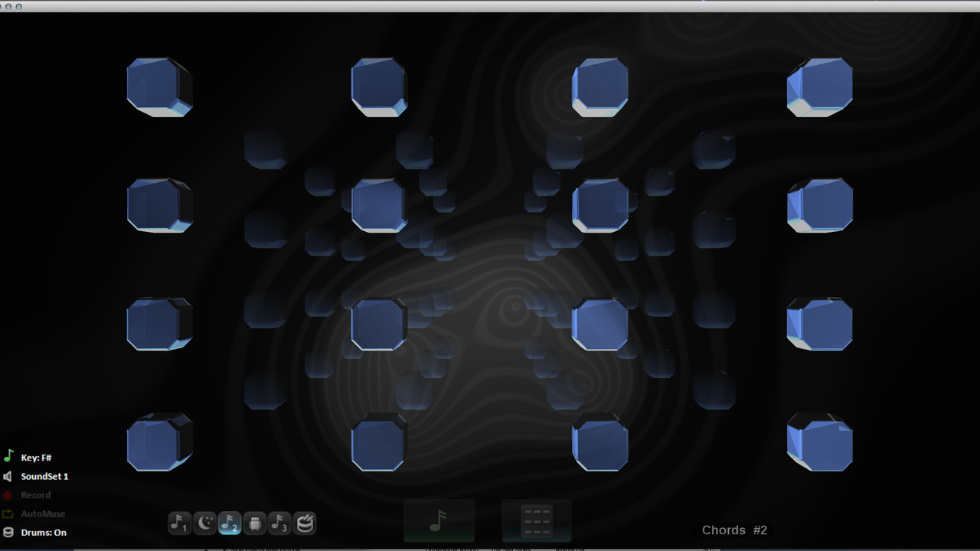This screenshot has height=551, width=980.
Task: Click the drum icon in bottom toolbar
Action: point(305,523)
